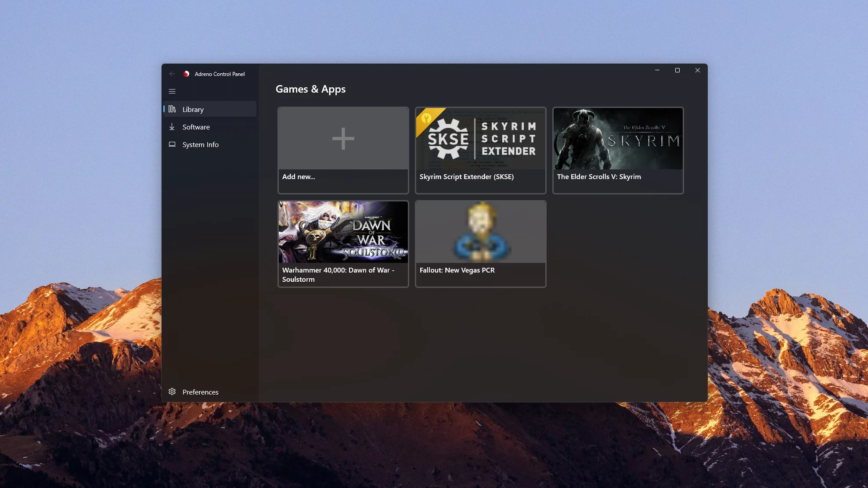Open the Fallout New Vegas Vault Boy thumbnail
Image resolution: width=868 pixels, height=488 pixels.
481,232
